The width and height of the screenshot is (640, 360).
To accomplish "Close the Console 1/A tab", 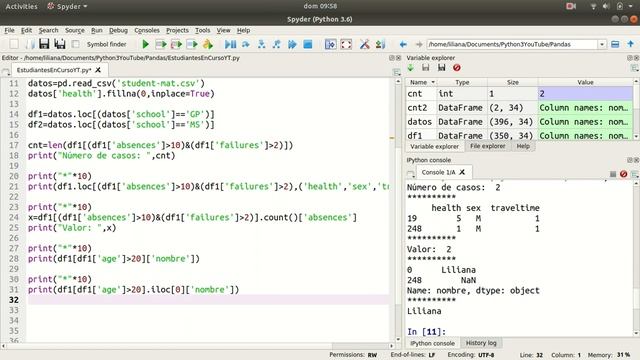I will pyautogui.click(x=462, y=172).
